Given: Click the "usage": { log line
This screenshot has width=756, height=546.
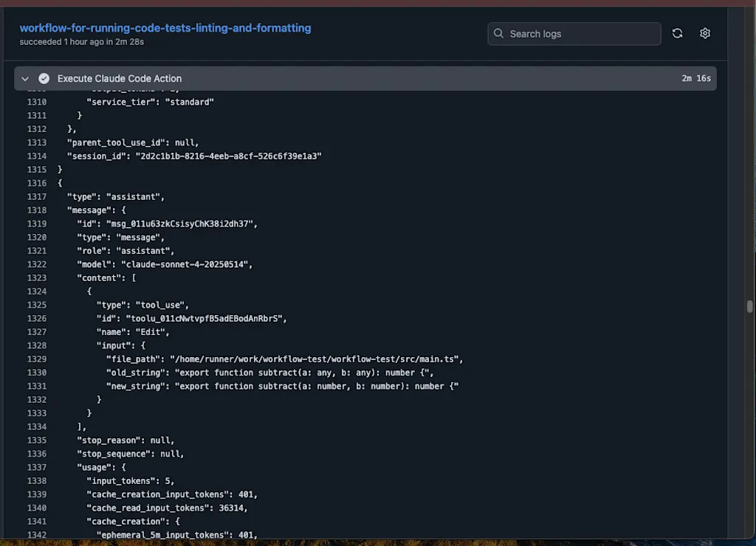Looking at the screenshot, I should point(100,468).
